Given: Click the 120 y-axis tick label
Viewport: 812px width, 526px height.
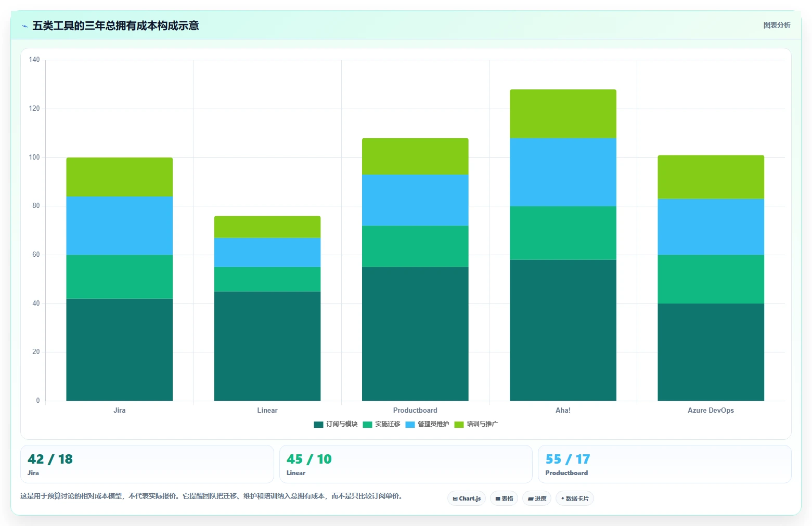Looking at the screenshot, I should point(34,109).
